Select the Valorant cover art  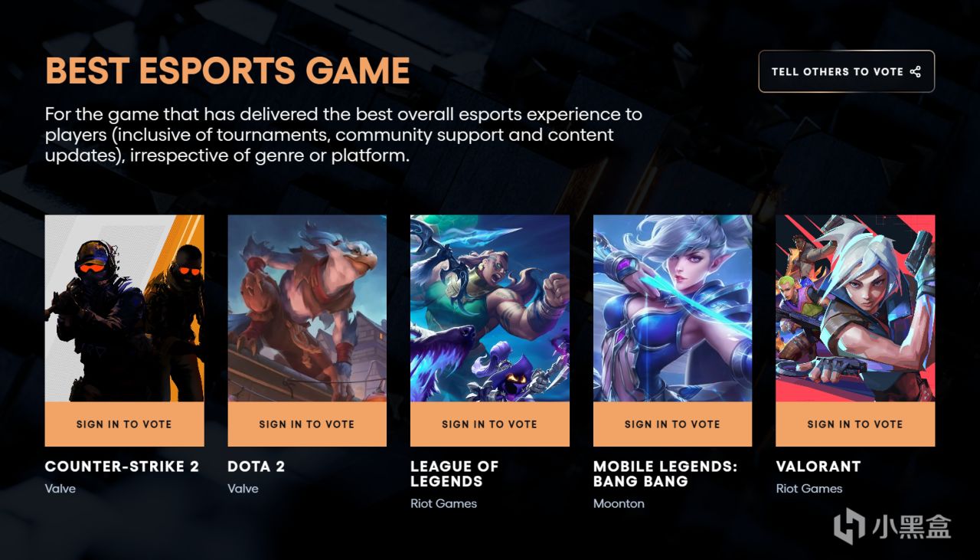click(x=855, y=308)
